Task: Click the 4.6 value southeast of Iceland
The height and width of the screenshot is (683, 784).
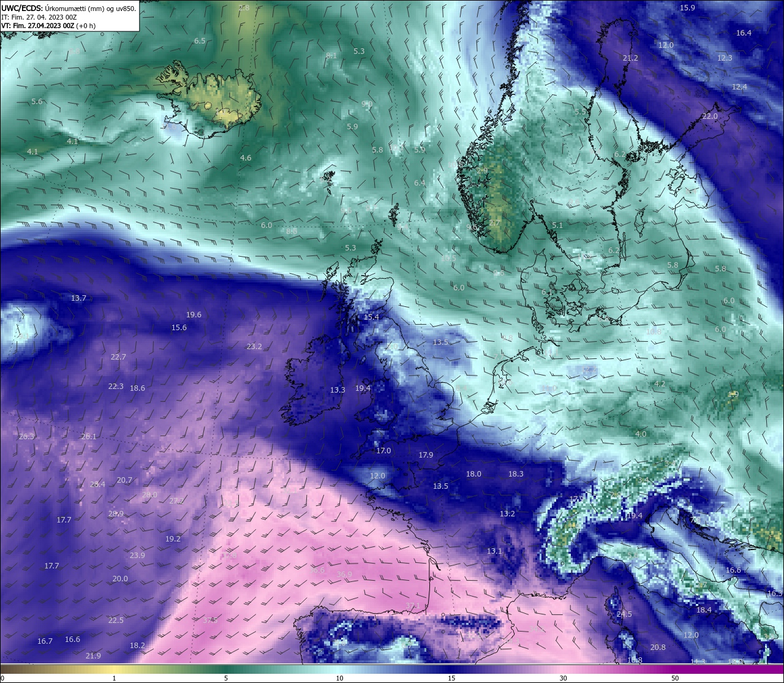Action: coord(246,158)
